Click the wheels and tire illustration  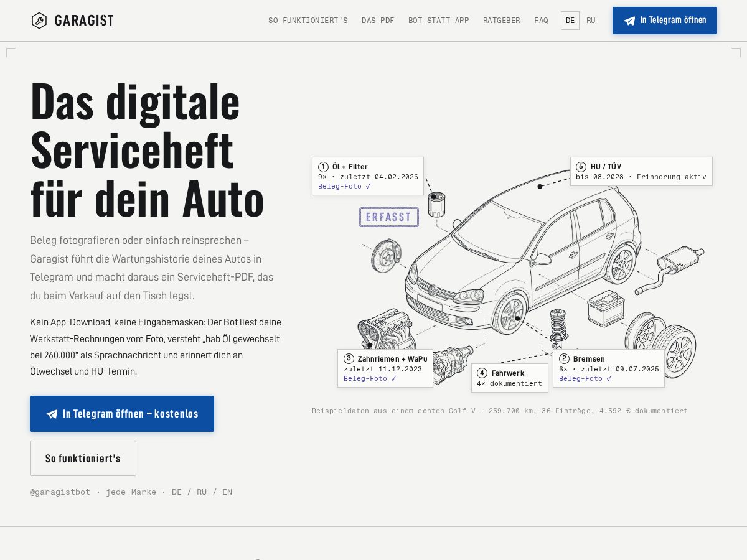click(x=660, y=344)
